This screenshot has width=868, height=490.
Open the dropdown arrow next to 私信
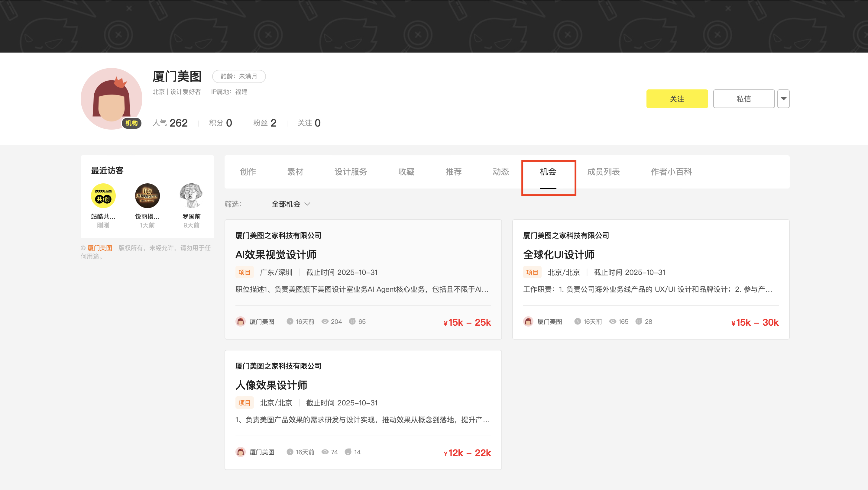click(783, 99)
